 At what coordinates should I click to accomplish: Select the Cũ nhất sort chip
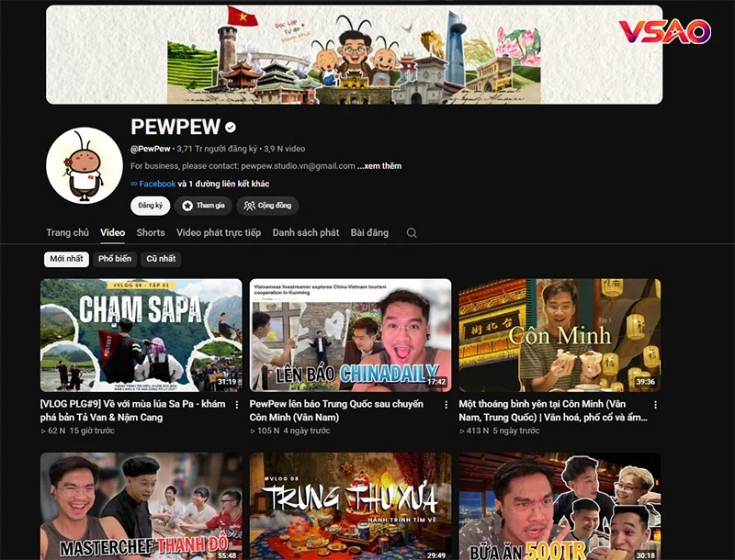[161, 259]
